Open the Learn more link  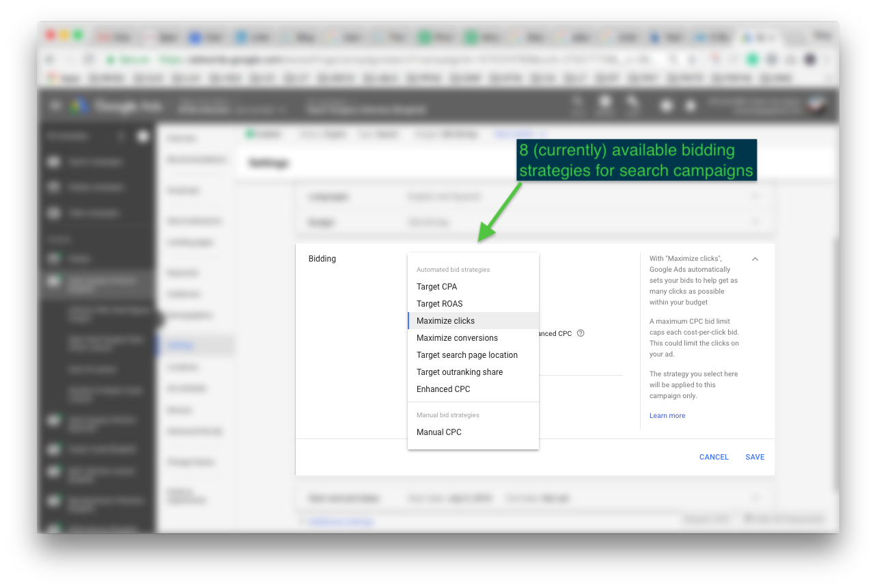coord(667,416)
